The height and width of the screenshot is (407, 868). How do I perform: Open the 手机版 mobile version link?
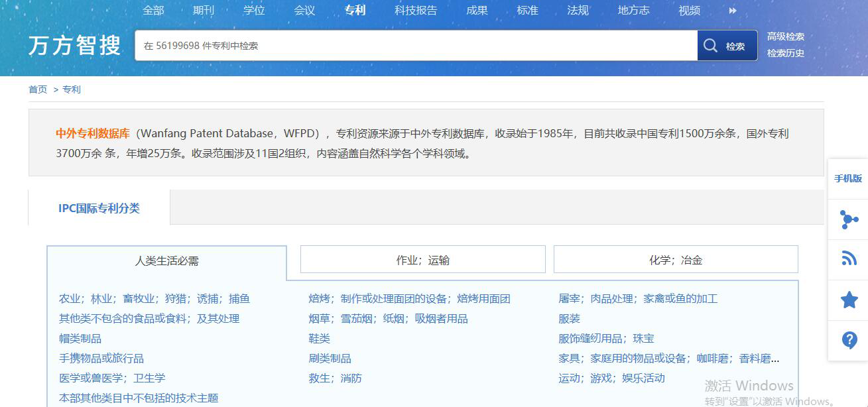pos(848,179)
